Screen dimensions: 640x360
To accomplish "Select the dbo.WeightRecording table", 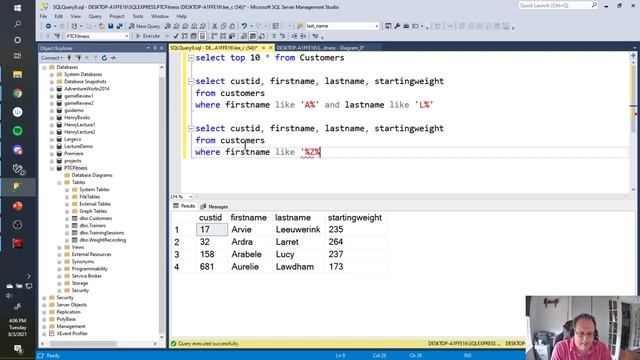I will (102, 240).
